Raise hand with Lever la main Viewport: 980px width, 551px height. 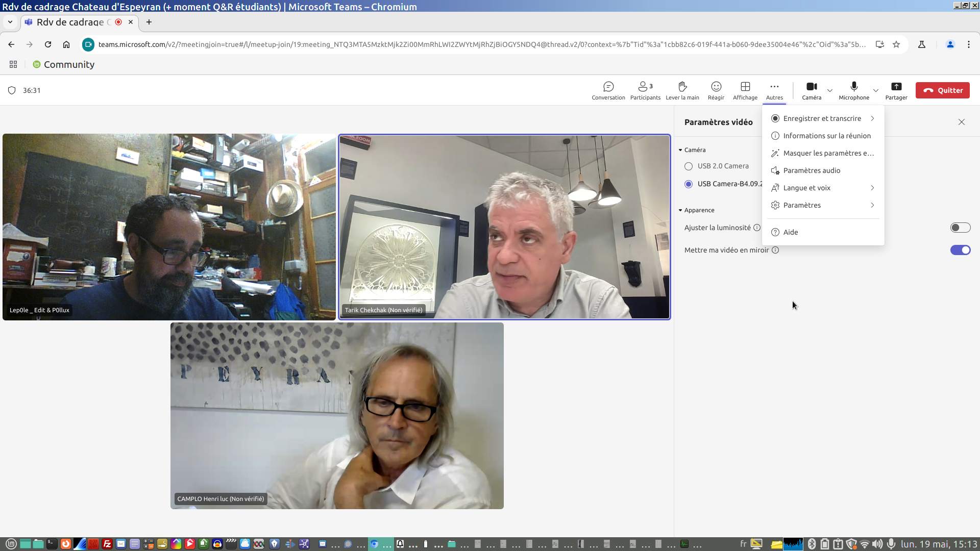[682, 90]
